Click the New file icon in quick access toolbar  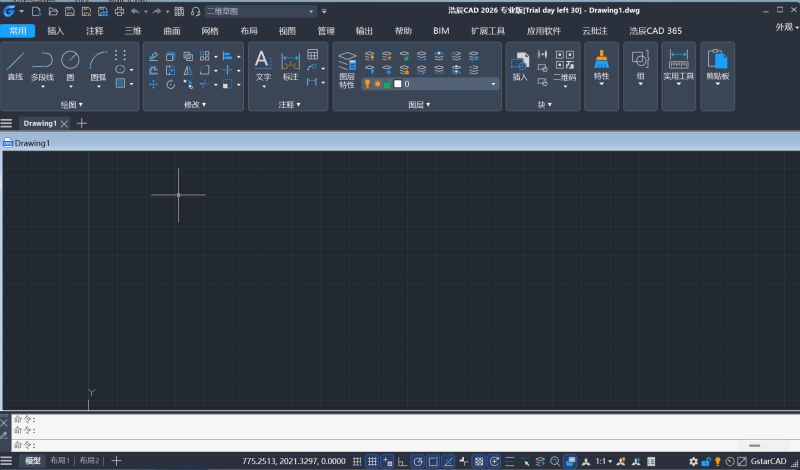36,11
